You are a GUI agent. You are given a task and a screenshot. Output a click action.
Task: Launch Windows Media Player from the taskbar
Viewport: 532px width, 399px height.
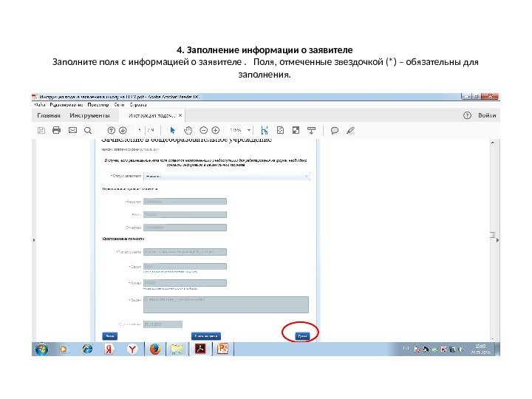tap(64, 349)
